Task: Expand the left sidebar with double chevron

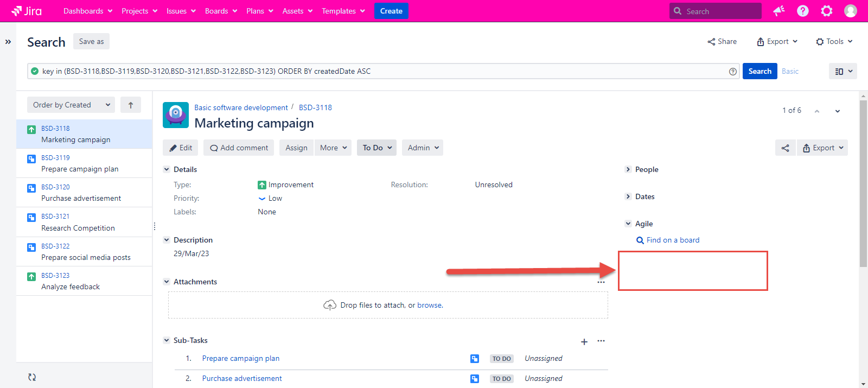Action: pyautogui.click(x=8, y=42)
